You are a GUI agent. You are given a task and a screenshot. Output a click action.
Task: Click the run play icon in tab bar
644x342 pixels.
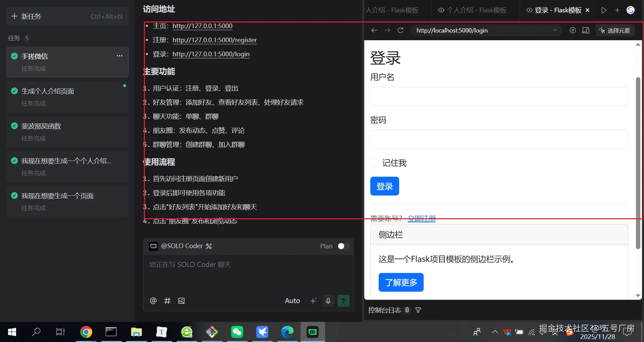click(x=604, y=10)
